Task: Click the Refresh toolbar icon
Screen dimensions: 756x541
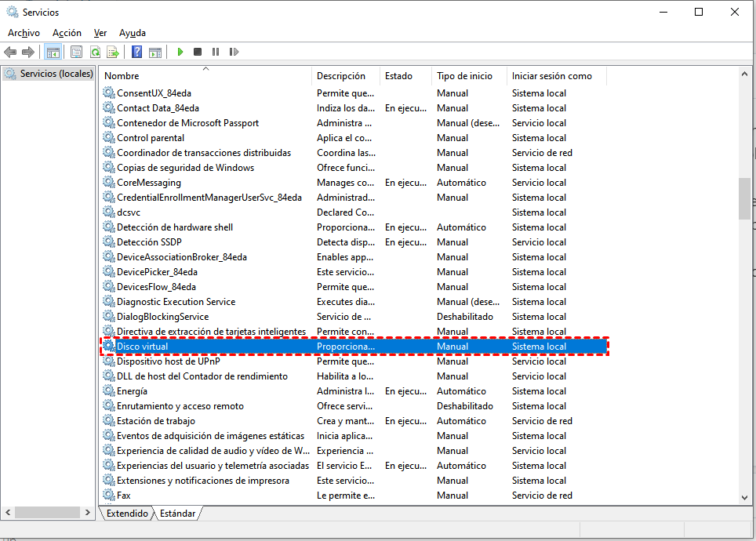Action: pos(95,52)
